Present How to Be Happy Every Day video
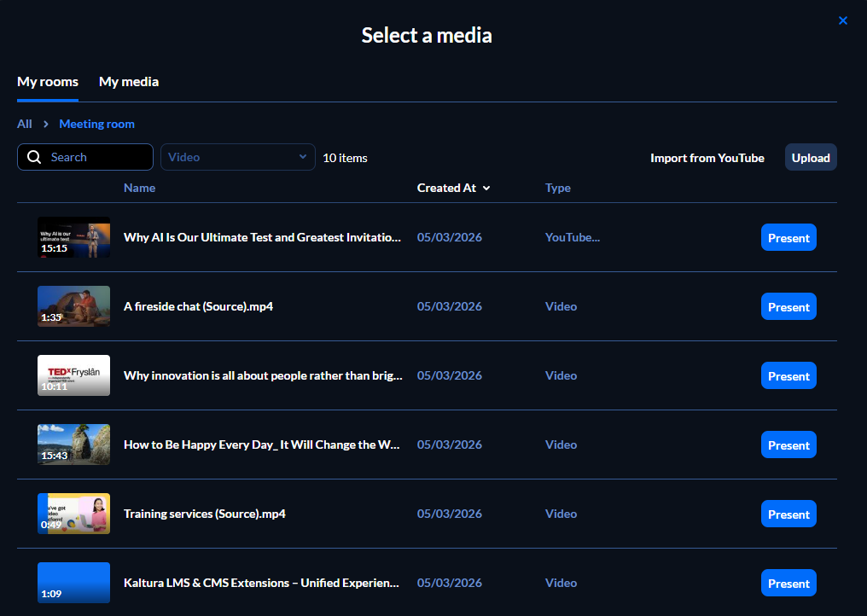This screenshot has width=867, height=616. click(x=788, y=445)
